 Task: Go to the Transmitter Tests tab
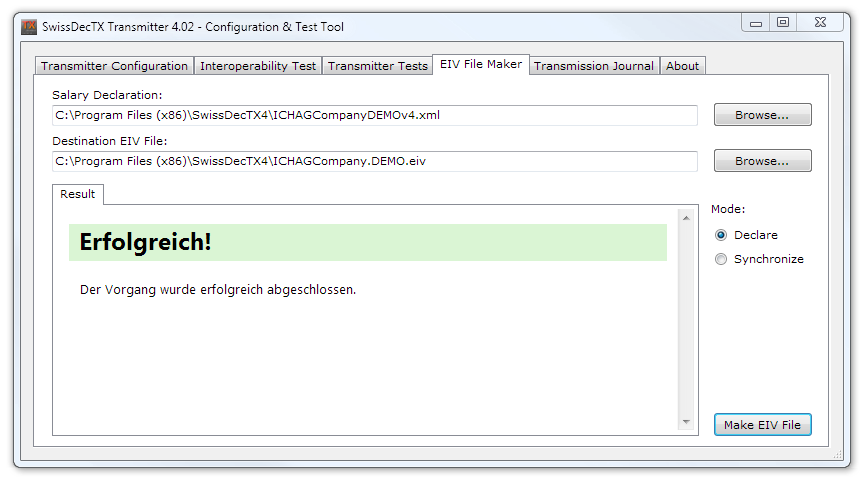pyautogui.click(x=377, y=66)
